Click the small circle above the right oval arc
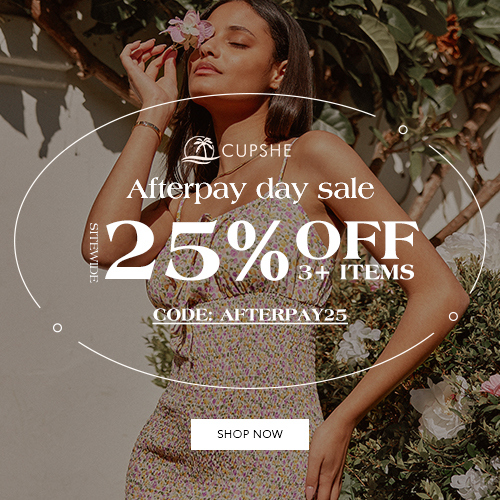Screen dimensions: 500x500 pos(403,129)
